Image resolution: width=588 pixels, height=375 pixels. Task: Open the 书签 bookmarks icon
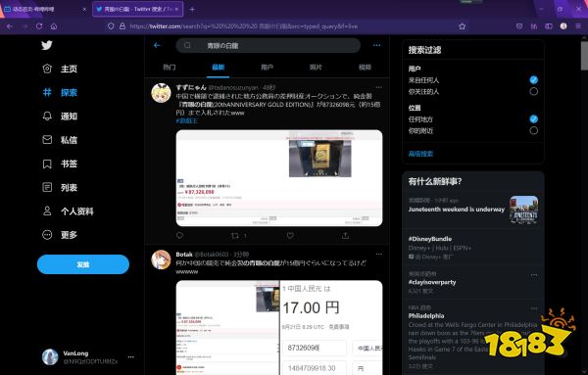(47, 164)
